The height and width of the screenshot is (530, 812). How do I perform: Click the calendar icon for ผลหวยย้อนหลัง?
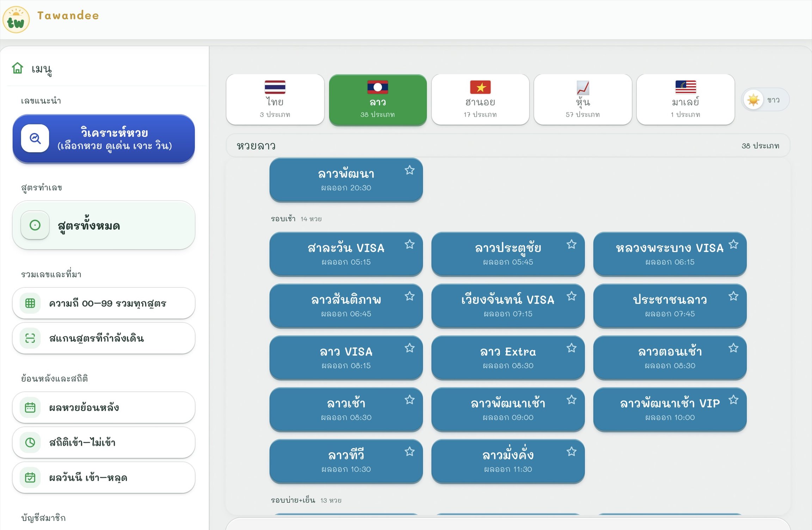pyautogui.click(x=30, y=407)
